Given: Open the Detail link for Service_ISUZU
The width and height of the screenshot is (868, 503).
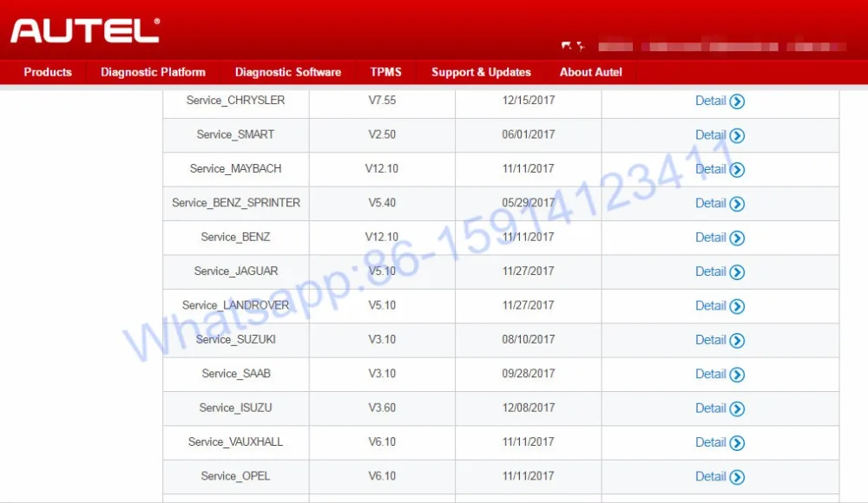Looking at the screenshot, I should point(710,408).
